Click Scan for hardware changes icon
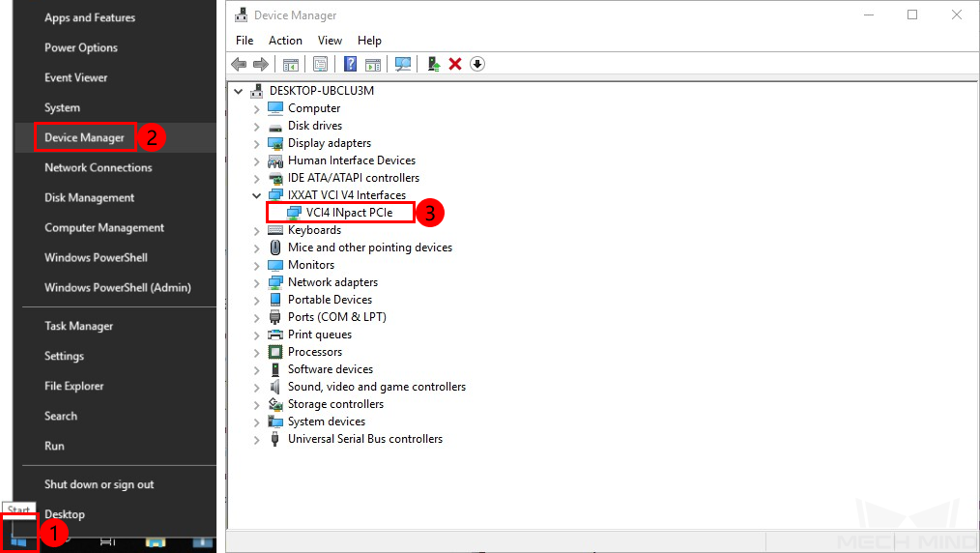 [x=403, y=64]
